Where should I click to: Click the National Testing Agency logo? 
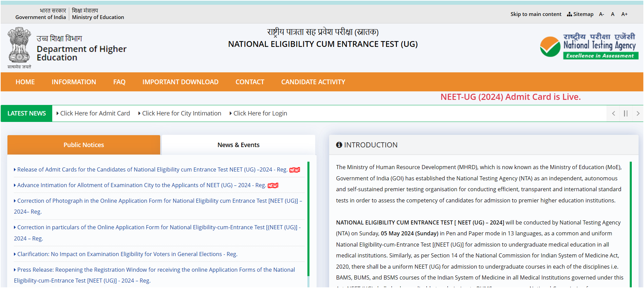(x=589, y=46)
